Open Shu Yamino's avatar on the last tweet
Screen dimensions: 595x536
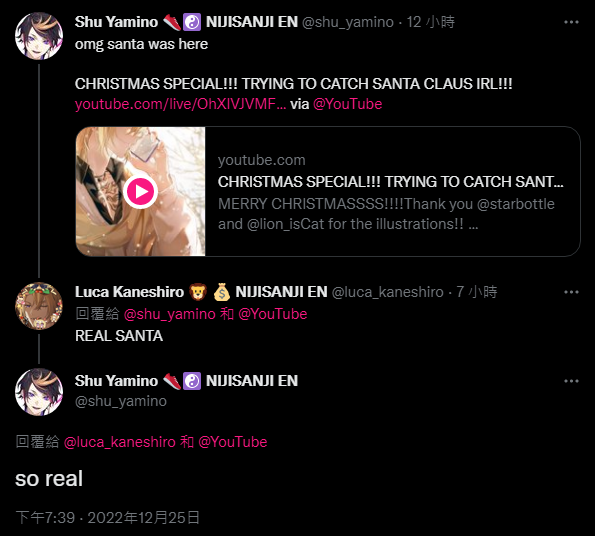[39, 392]
